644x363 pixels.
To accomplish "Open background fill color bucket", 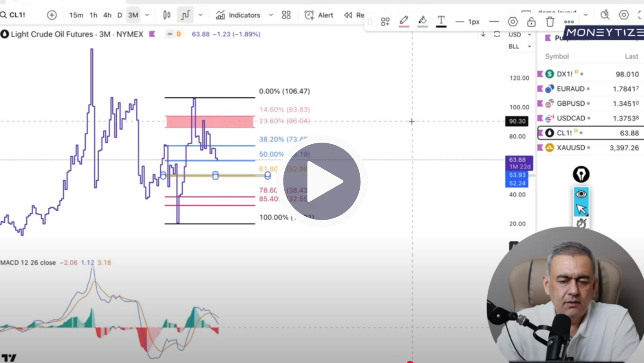I will point(423,21).
